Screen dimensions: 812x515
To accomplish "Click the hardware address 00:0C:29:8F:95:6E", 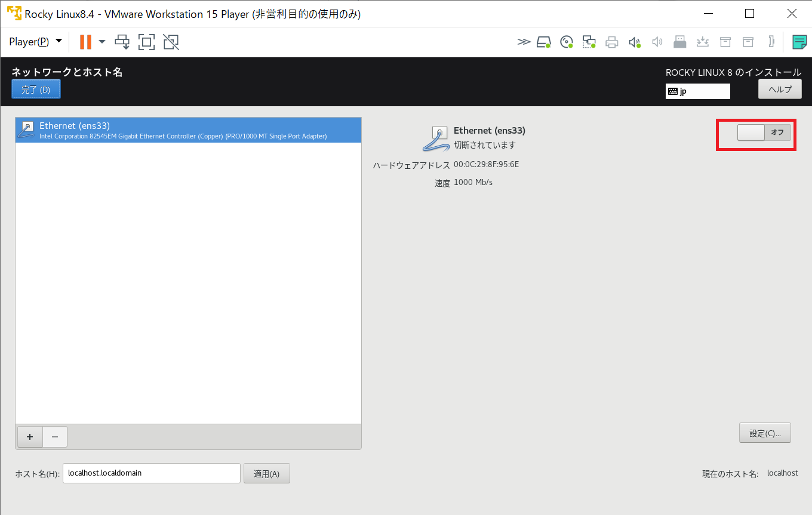I will (486, 164).
